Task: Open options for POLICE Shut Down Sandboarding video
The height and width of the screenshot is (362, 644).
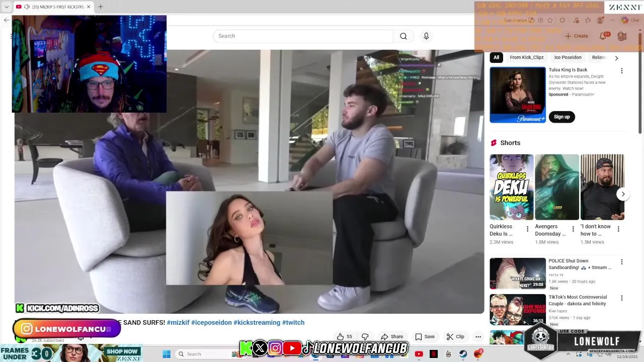Action: (x=621, y=262)
